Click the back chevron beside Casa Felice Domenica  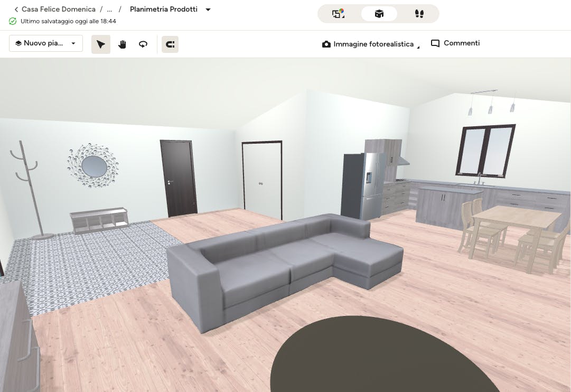click(16, 10)
